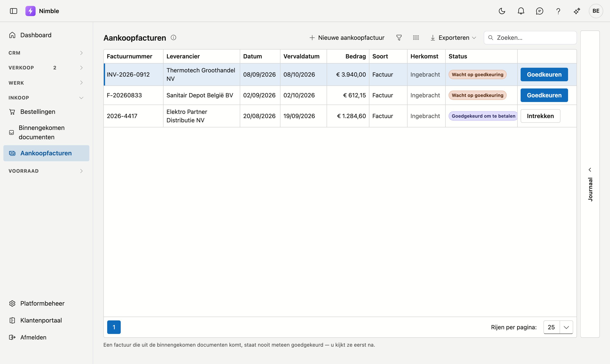The width and height of the screenshot is (610, 364).
Task: Switch to dark mode moon icon
Action: click(x=502, y=11)
